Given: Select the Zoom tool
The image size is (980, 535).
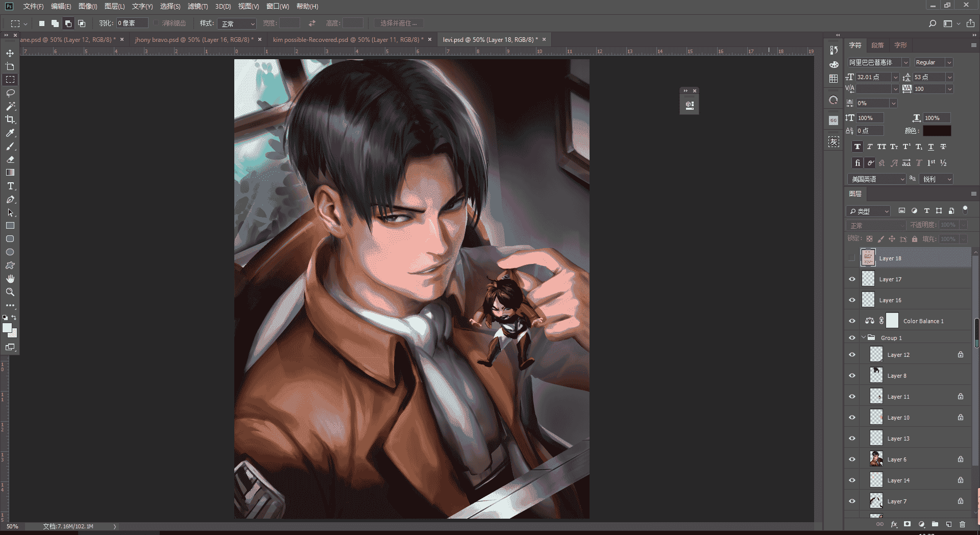Looking at the screenshot, I should coord(10,292).
